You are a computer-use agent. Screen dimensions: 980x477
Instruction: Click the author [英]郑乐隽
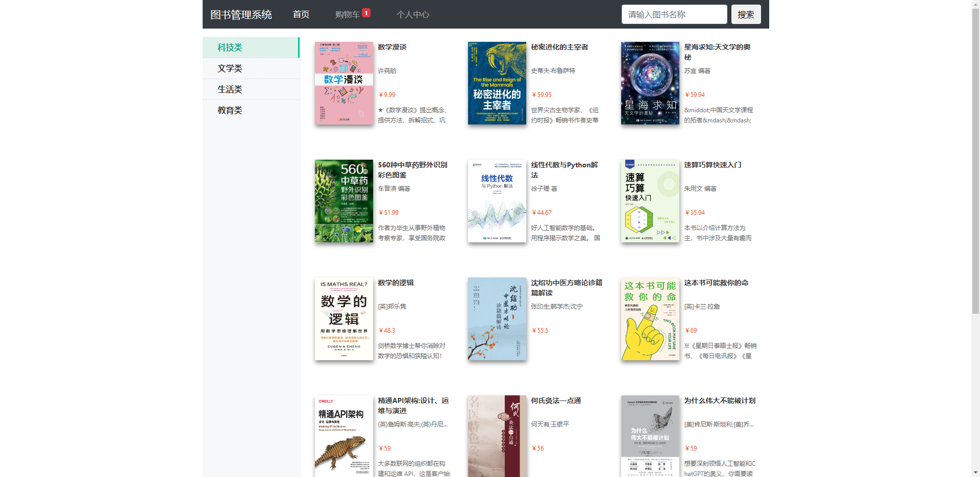point(392,307)
